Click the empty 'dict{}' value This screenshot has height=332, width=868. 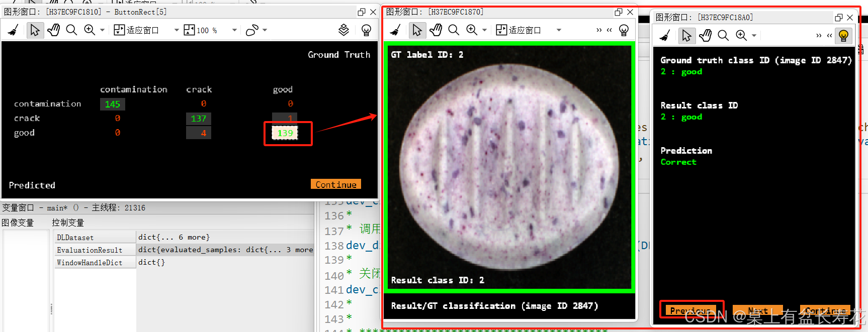coord(151,262)
